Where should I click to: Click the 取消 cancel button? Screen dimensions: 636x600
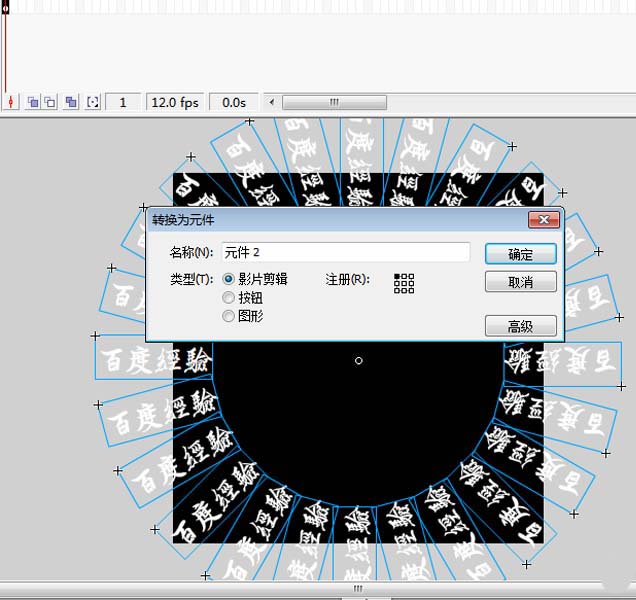click(x=520, y=282)
